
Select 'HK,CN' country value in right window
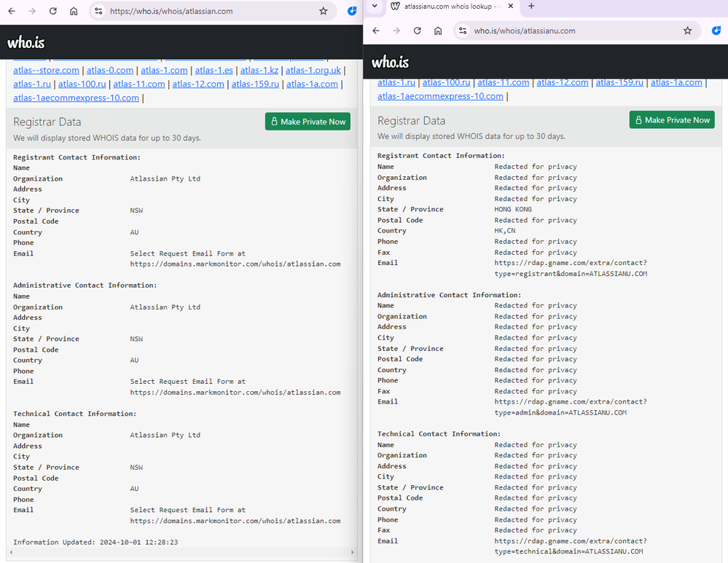[505, 231]
